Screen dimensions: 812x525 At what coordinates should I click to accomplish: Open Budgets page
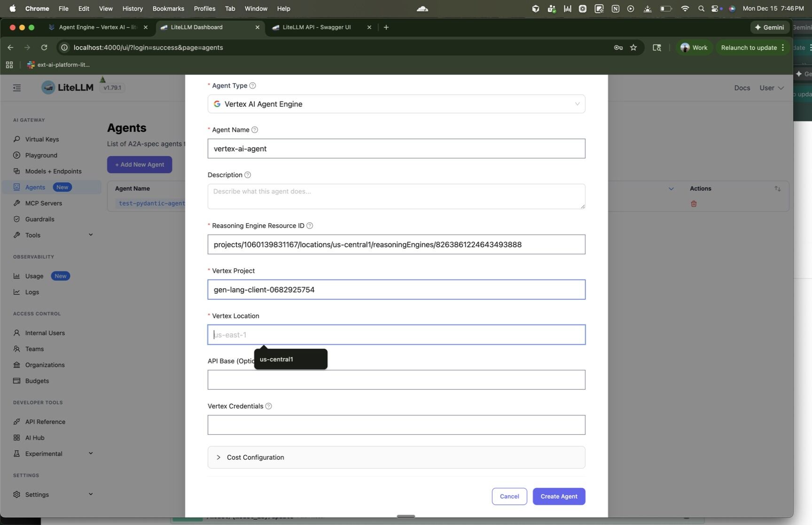click(37, 381)
